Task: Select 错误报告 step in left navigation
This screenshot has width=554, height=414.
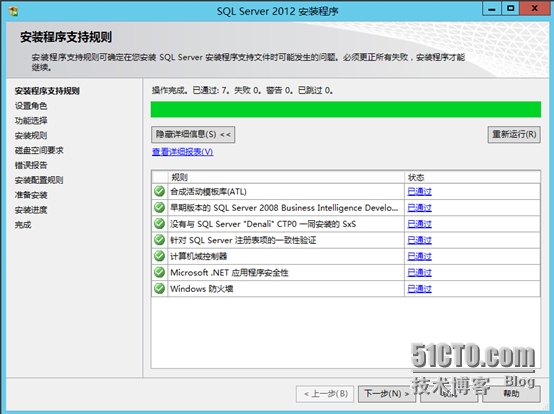Action: (x=31, y=165)
